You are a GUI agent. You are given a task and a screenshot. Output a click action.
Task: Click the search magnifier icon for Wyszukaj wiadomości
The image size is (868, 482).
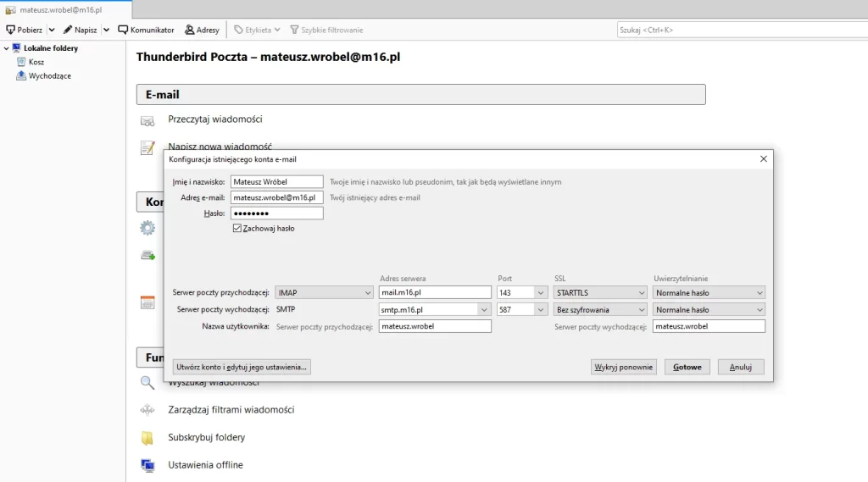(147, 382)
